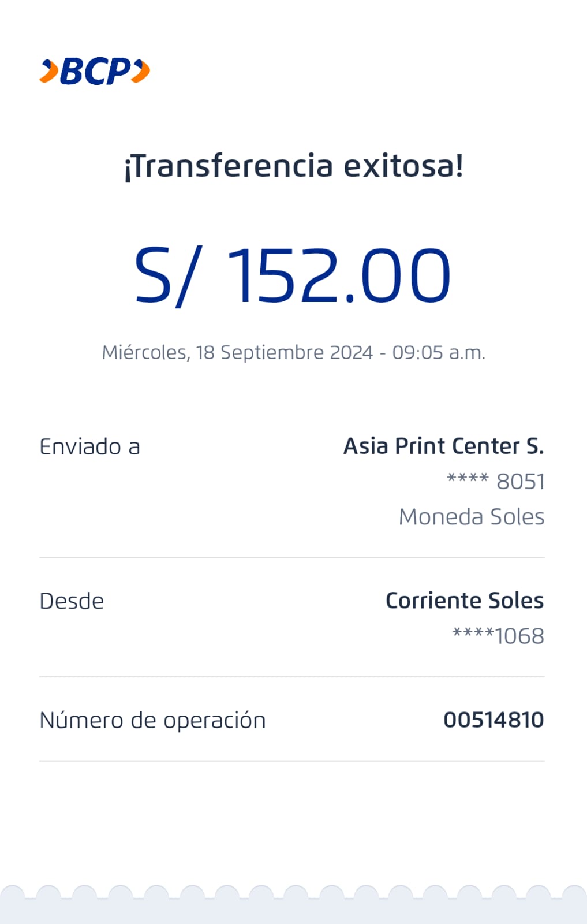Click the 09:05 a.m. transfer time
This screenshot has width=587, height=924.
coord(439,352)
